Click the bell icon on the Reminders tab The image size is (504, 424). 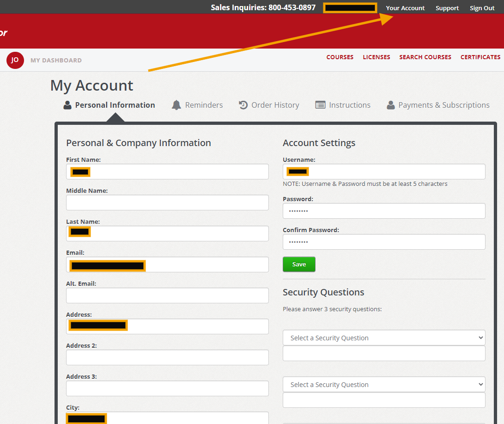(176, 104)
